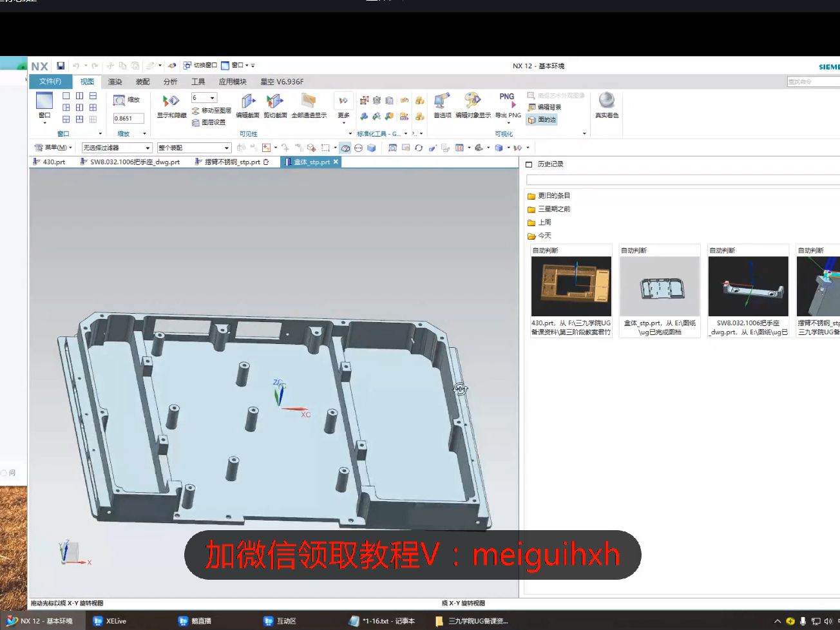
Task: Open the 430.prt history thumbnail
Action: click(x=571, y=286)
